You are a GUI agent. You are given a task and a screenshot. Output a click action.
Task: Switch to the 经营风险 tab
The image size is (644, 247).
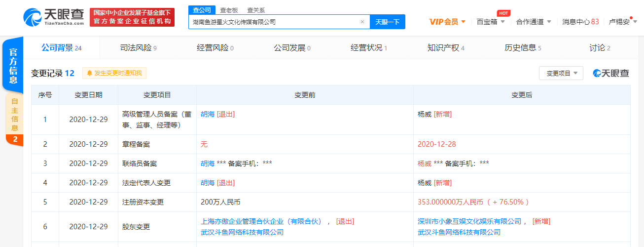point(215,48)
